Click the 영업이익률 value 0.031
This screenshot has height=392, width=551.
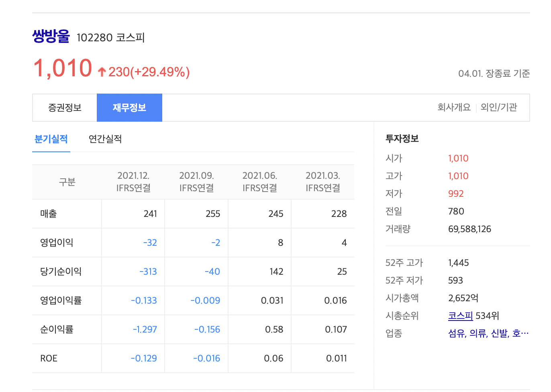272,300
